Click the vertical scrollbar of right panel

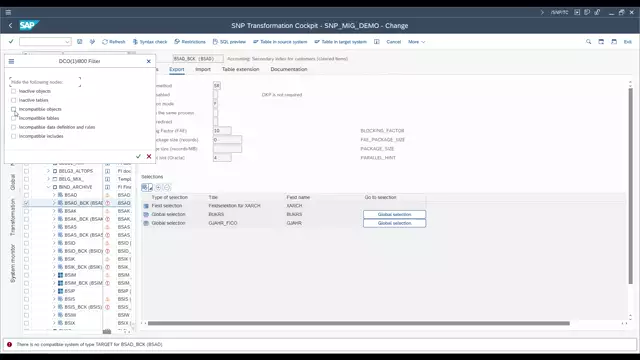coord(631,186)
